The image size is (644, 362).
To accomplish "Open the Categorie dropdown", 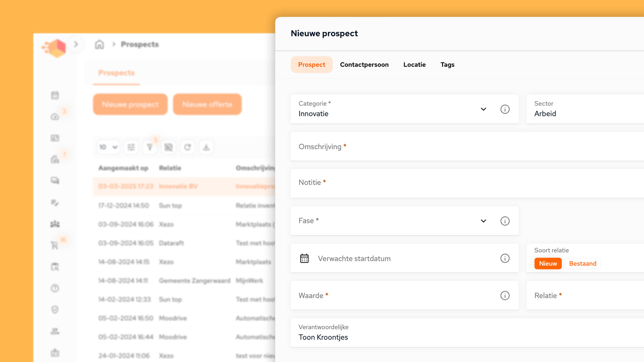I will click(x=483, y=109).
